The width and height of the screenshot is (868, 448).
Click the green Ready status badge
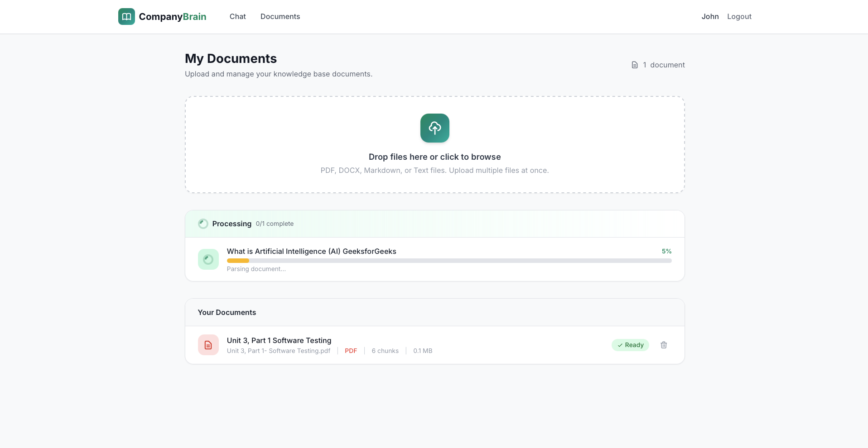tap(630, 345)
